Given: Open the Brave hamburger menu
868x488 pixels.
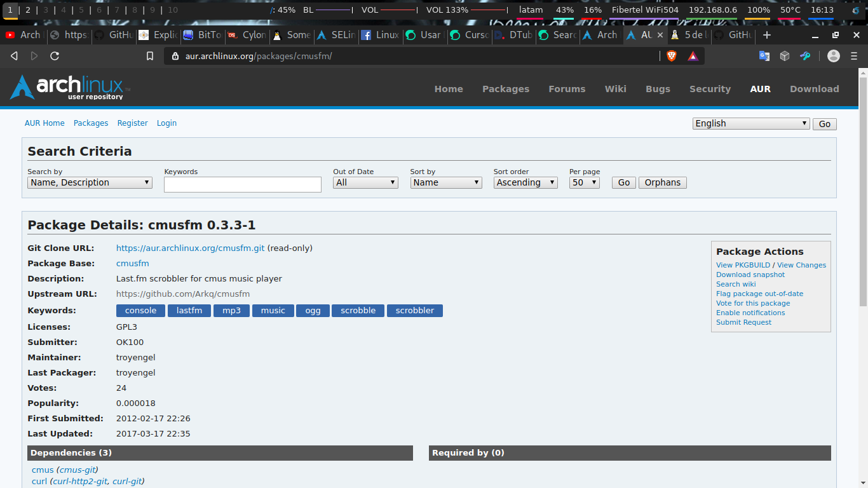Looking at the screenshot, I should pyautogui.click(x=854, y=56).
